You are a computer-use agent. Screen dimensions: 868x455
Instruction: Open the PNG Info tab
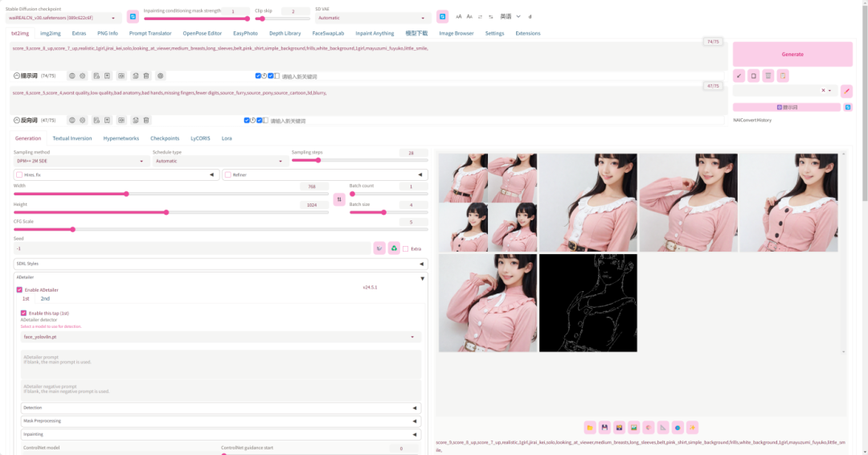point(108,33)
